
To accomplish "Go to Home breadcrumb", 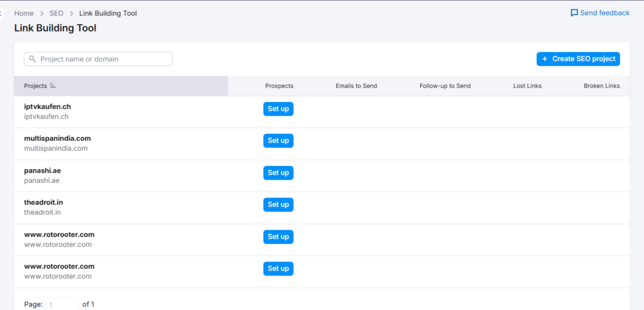I will 24,13.
